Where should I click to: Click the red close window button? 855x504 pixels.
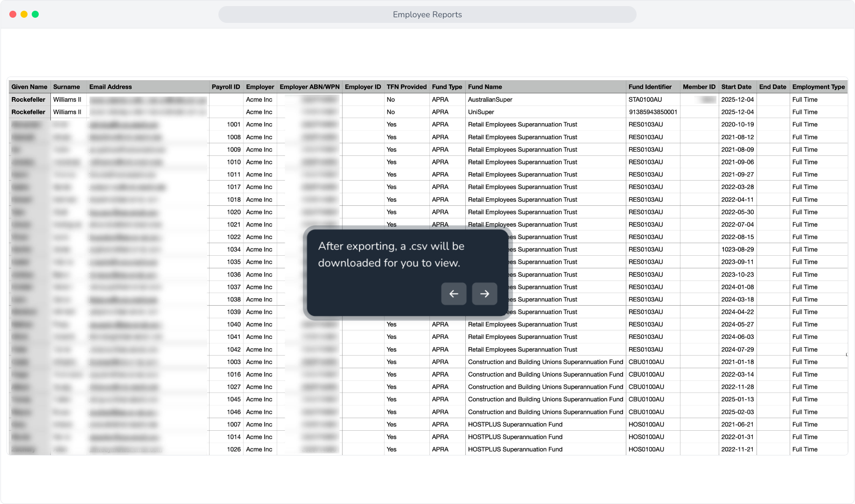click(x=13, y=14)
